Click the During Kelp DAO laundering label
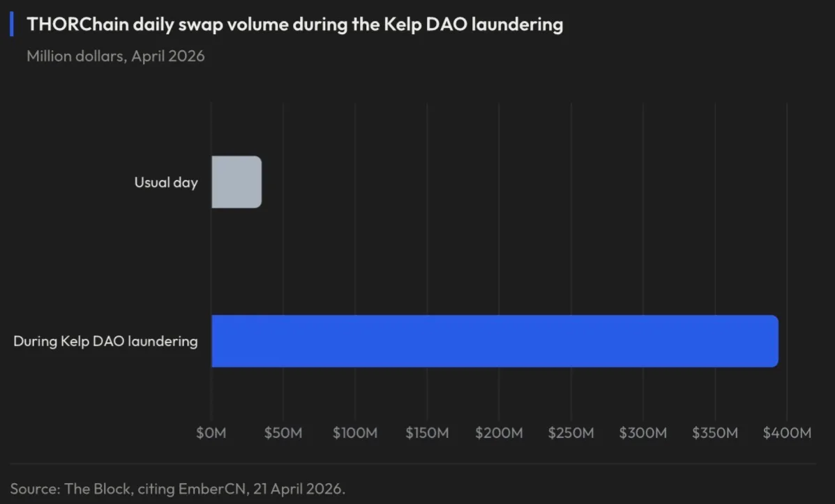Viewport: 835px width, 504px height. click(105, 341)
